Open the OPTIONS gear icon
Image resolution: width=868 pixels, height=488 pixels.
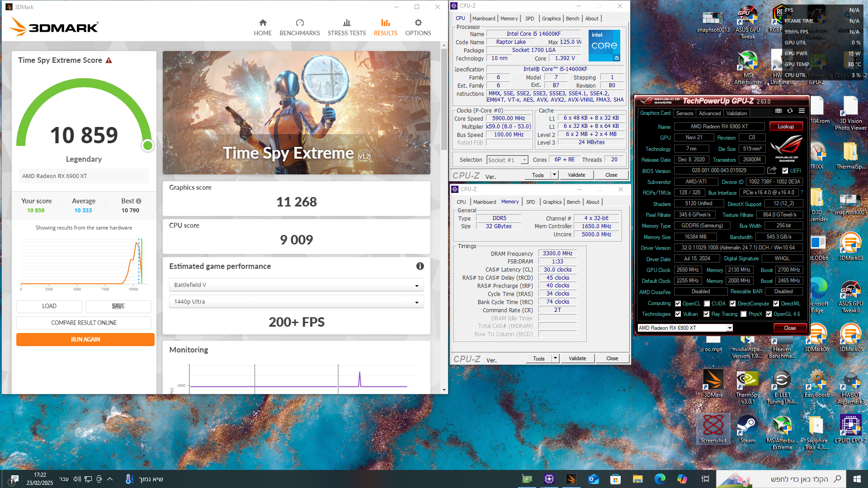pos(418,23)
